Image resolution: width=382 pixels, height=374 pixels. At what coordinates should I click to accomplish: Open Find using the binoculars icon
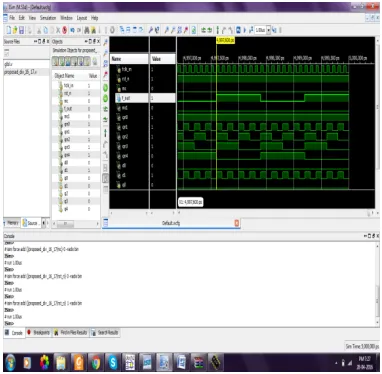point(86,30)
